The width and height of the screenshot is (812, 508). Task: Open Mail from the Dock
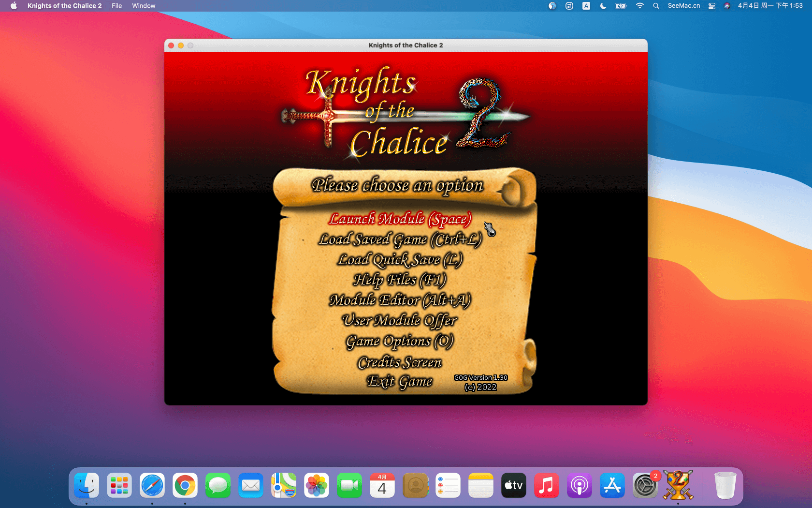point(251,485)
